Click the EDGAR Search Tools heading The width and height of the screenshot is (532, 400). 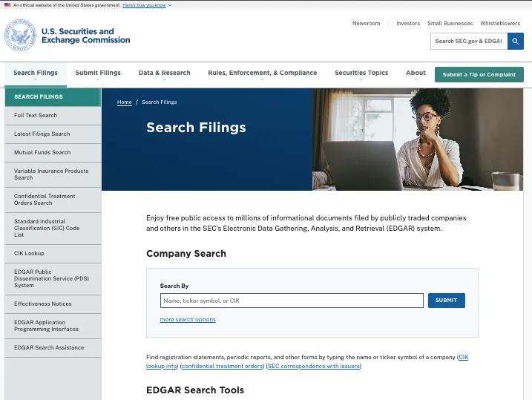(x=195, y=390)
